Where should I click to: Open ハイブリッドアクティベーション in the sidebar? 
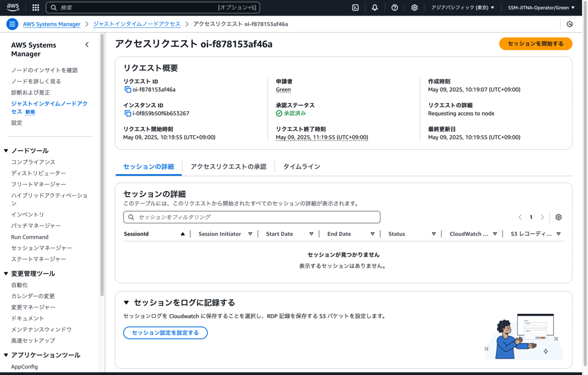49,200
